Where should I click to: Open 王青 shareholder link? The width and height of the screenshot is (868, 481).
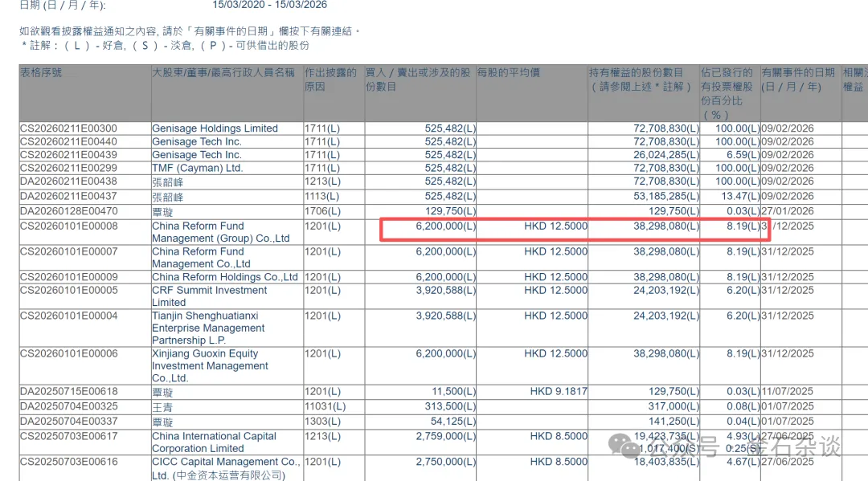coord(162,407)
